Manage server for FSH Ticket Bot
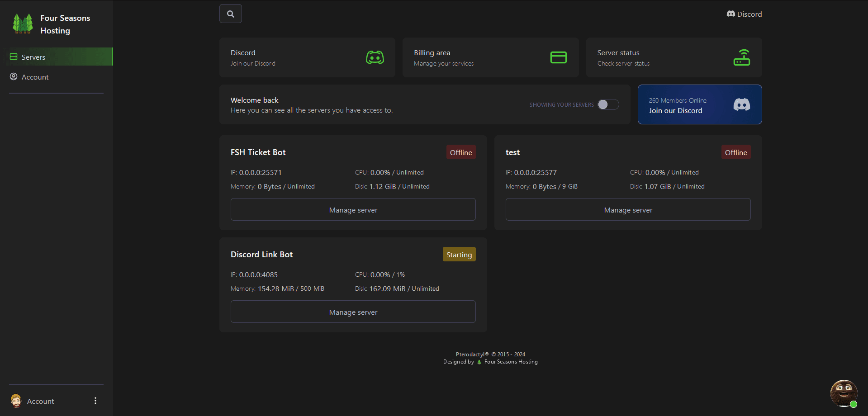868x416 pixels. 353,210
